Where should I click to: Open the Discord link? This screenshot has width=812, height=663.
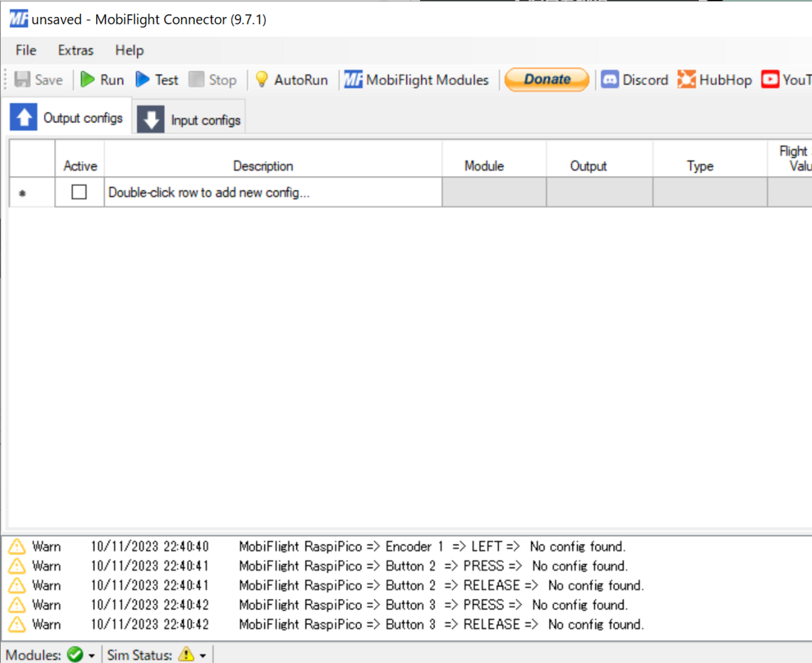coord(635,80)
